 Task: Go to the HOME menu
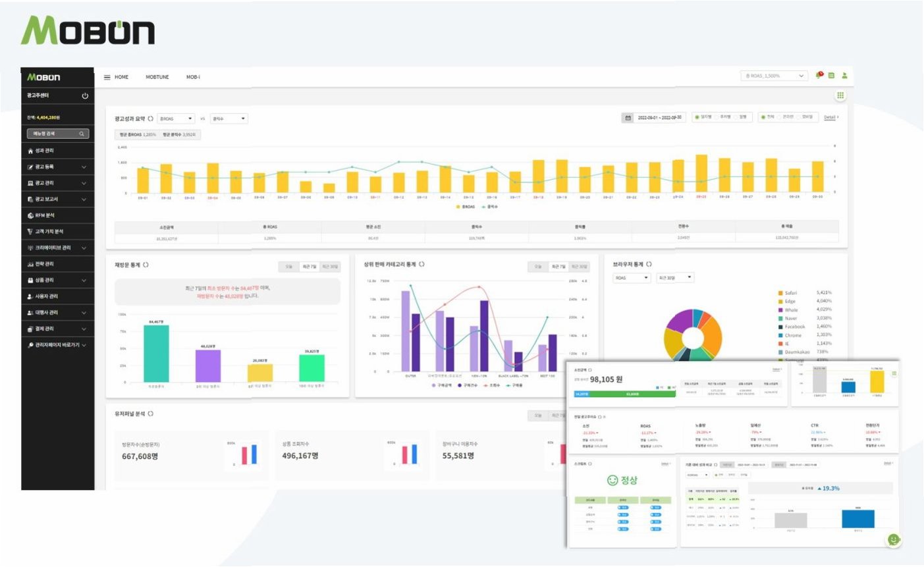coord(122,77)
